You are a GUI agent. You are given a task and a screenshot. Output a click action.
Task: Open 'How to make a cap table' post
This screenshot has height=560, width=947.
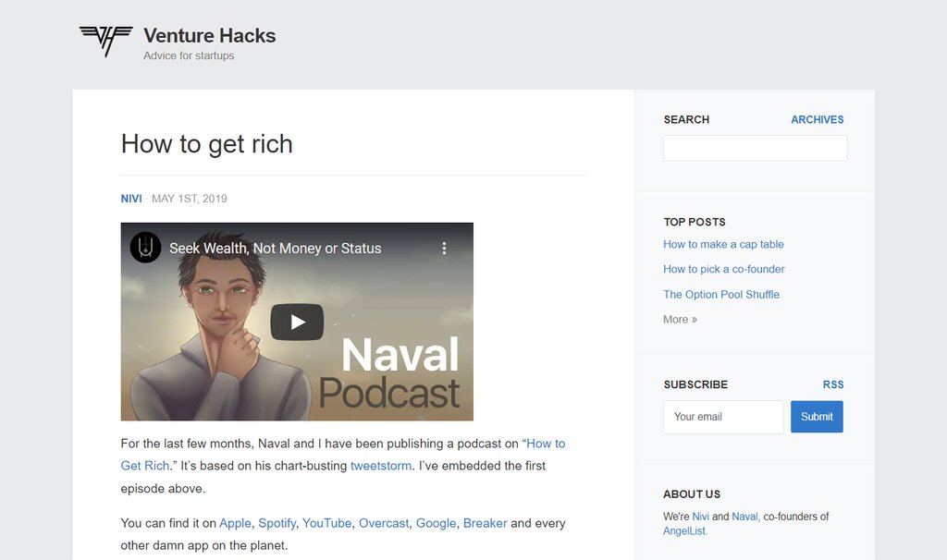tap(723, 244)
